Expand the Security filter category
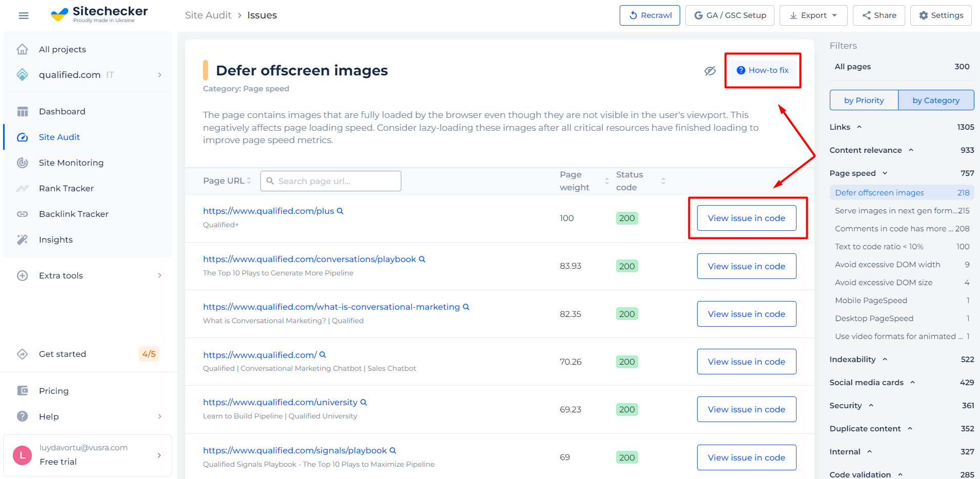The width and height of the screenshot is (980, 479). [x=871, y=406]
